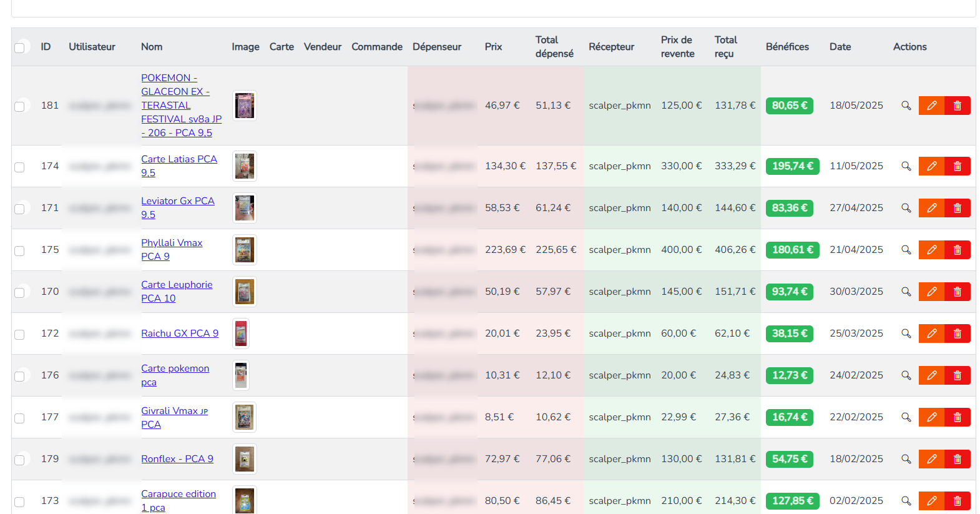Click edit pencil for row 170
The width and height of the screenshot is (980, 514).
tap(931, 292)
